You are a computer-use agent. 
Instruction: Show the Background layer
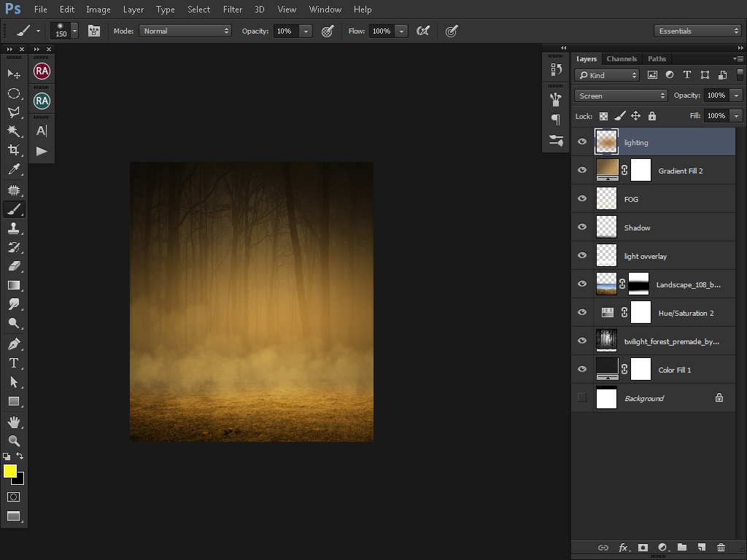(x=582, y=398)
